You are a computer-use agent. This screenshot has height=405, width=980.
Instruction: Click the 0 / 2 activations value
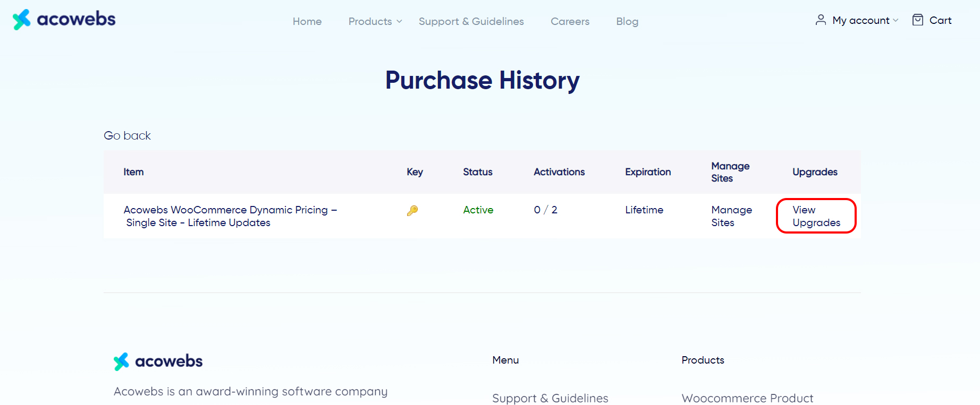pyautogui.click(x=546, y=210)
